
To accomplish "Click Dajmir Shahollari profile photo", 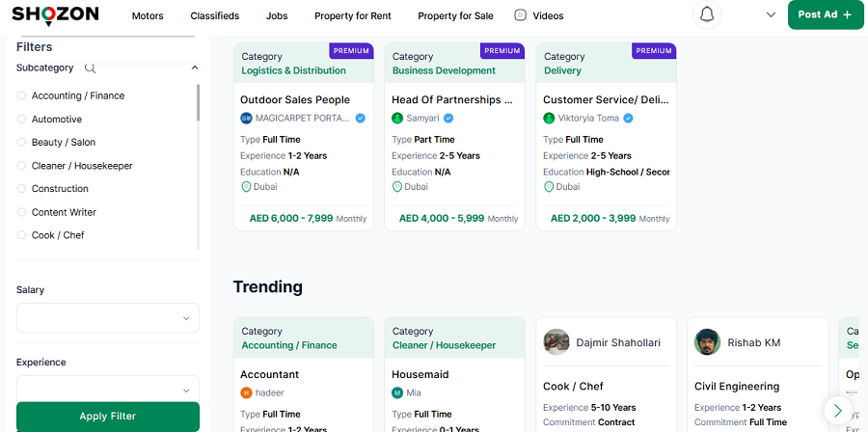I will [556, 342].
